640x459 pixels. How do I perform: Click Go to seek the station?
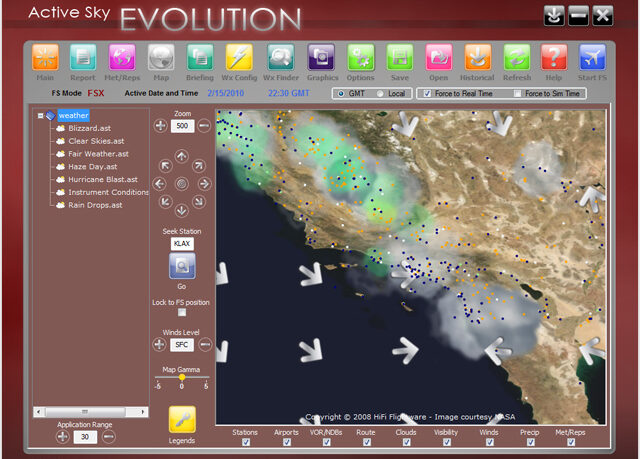point(182,266)
